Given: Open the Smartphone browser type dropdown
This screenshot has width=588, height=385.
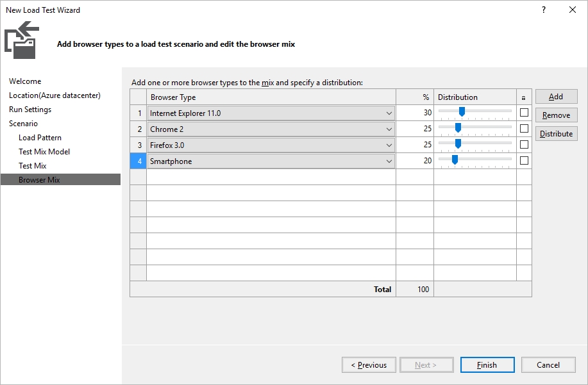Looking at the screenshot, I should tap(389, 161).
